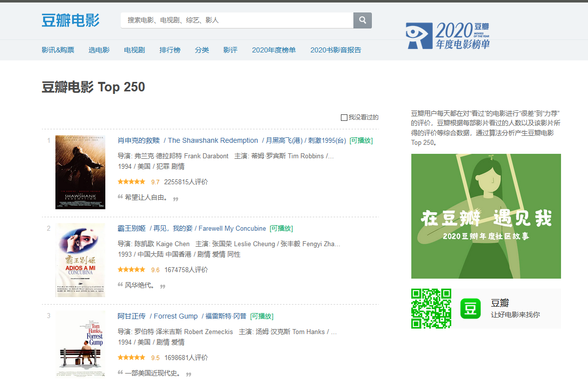This screenshot has width=588, height=392.
Task: Click the 9.7 score of 肖申克的救赎
Action: 155,182
